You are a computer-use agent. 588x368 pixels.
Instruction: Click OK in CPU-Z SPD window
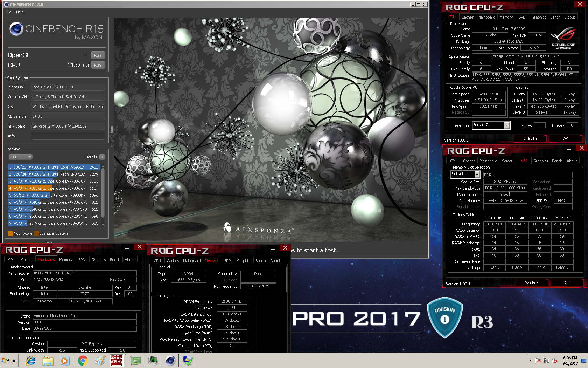[x=567, y=282]
